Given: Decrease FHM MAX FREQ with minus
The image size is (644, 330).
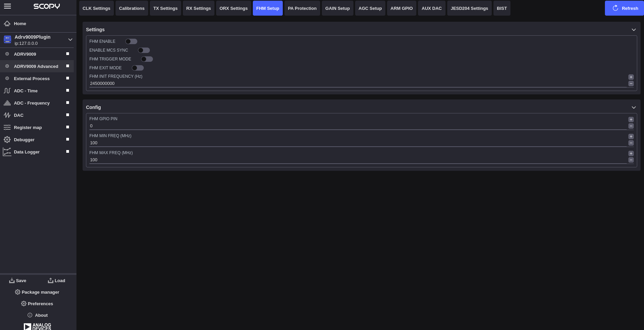Looking at the screenshot, I should (x=631, y=160).
